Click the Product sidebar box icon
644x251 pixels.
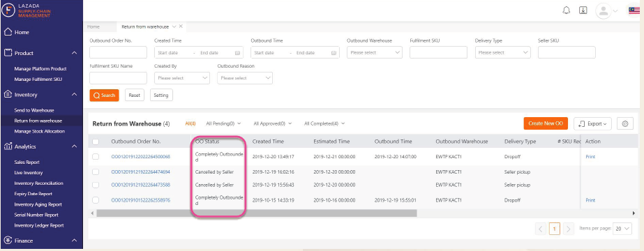click(x=8, y=53)
